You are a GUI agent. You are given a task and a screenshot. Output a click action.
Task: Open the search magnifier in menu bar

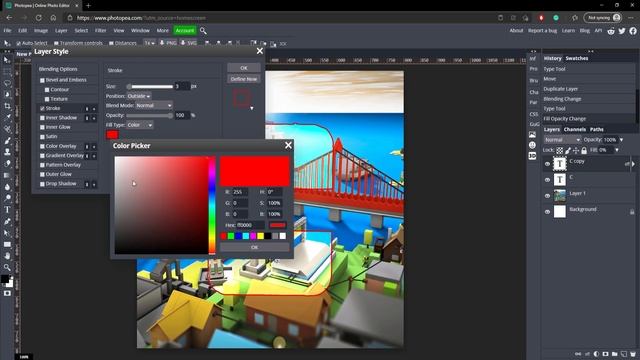(x=203, y=31)
